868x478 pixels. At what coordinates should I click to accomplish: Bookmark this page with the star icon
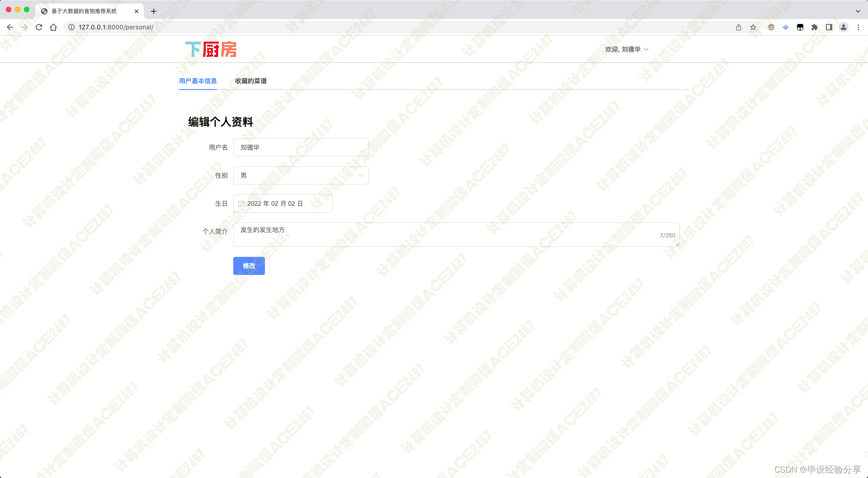[x=753, y=27]
